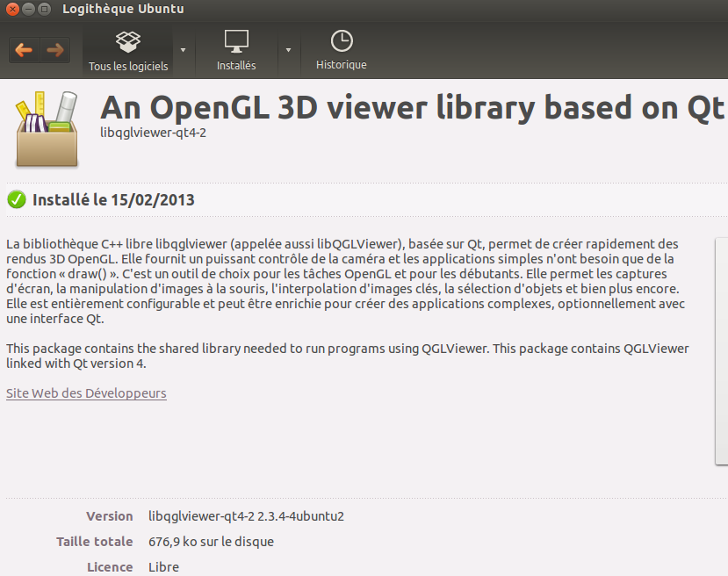The image size is (728, 576).
Task: Go back with the left arrow button
Action: pos(24,50)
